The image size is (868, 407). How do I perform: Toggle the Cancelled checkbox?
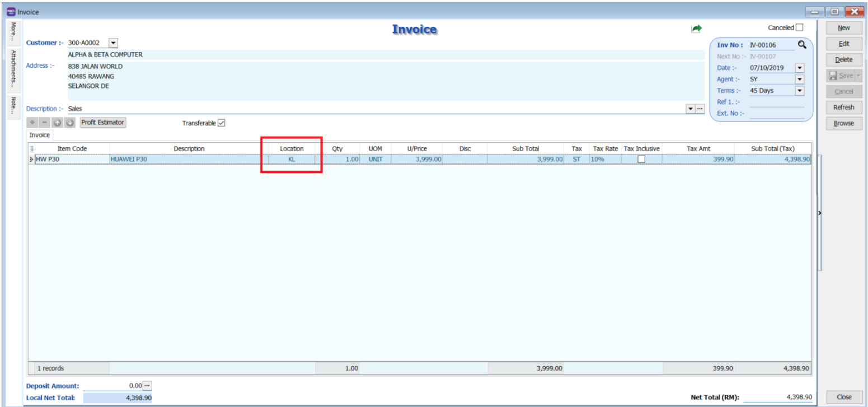[x=799, y=27]
